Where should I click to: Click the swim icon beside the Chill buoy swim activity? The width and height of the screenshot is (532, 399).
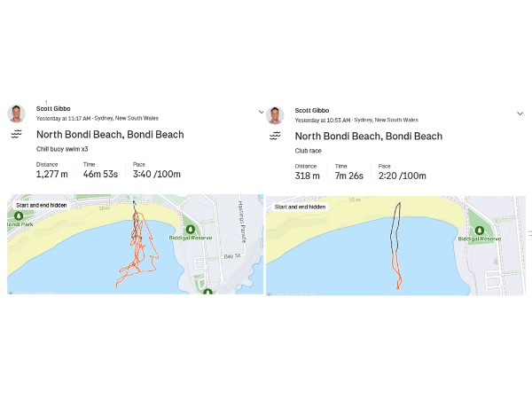16,135
